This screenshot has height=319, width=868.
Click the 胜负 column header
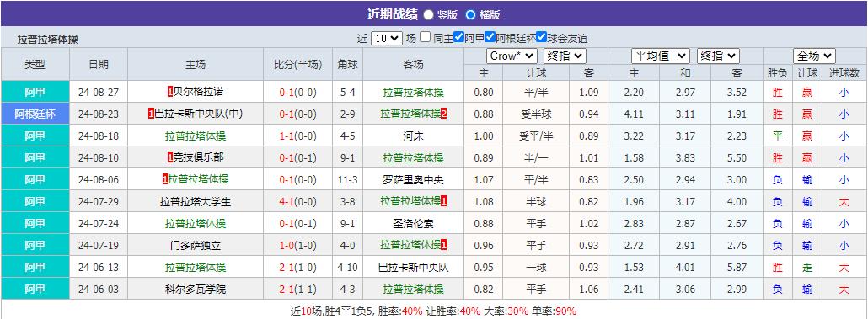tap(777, 73)
